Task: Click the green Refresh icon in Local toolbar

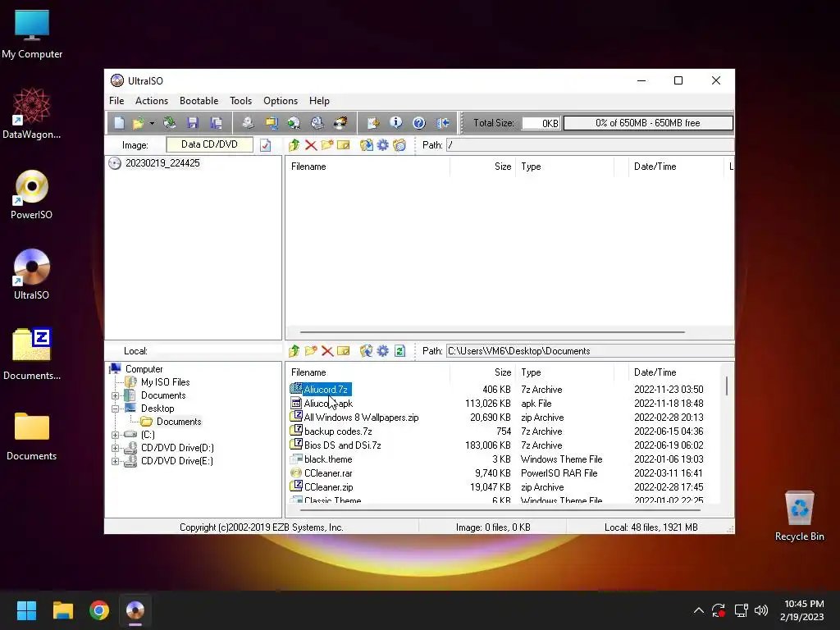Action: coord(399,351)
